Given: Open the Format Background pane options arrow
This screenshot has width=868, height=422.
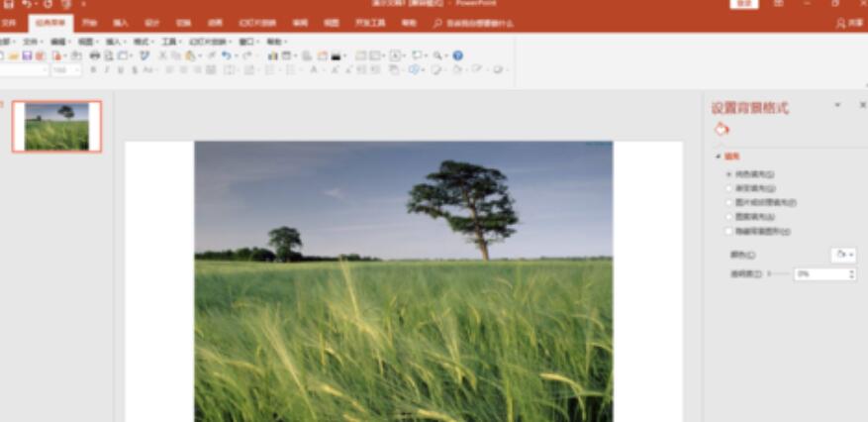Looking at the screenshot, I should [x=837, y=105].
